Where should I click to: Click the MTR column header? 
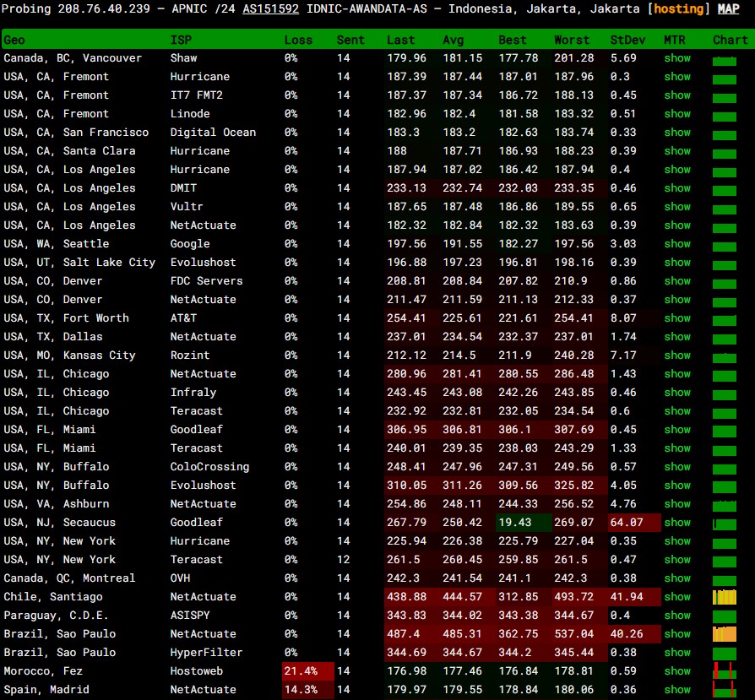point(674,40)
